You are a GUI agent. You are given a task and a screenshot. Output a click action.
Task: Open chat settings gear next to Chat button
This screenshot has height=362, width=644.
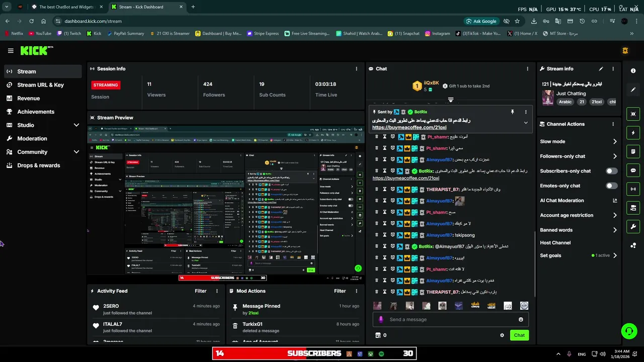click(x=502, y=335)
